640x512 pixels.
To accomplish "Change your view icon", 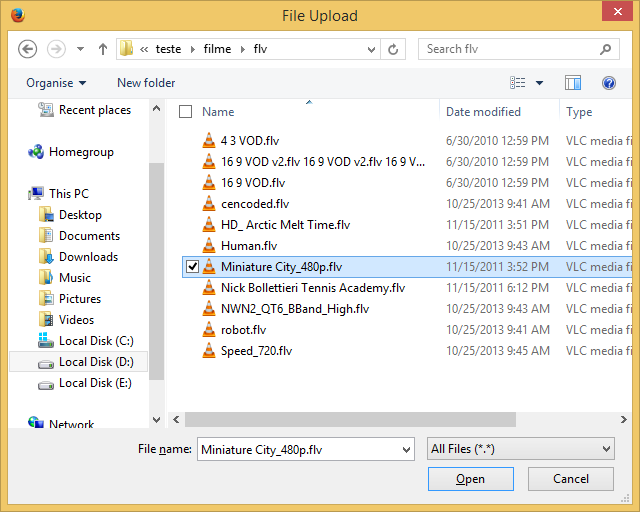I will point(518,83).
